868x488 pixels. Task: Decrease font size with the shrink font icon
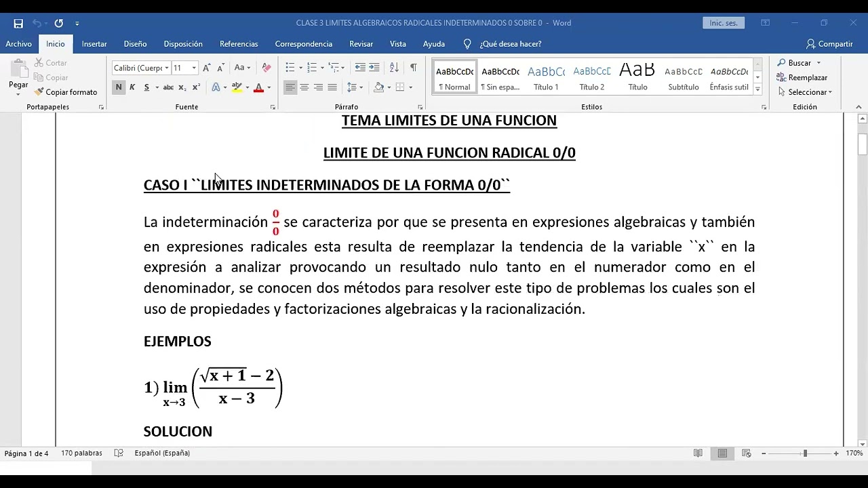[220, 68]
